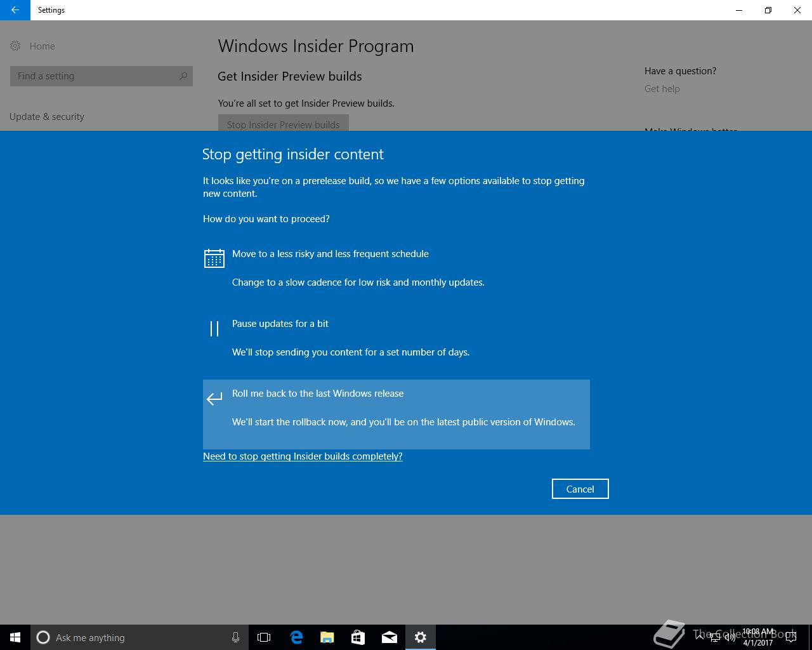Show hidden system tray icons

tap(699, 637)
